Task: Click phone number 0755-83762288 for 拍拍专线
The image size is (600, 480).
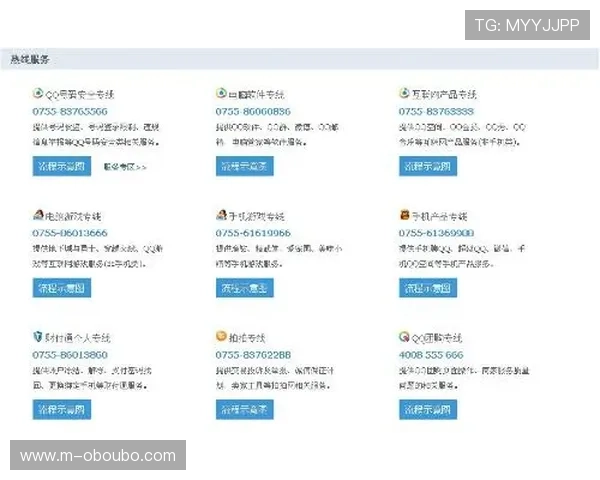Action: pyautogui.click(x=252, y=355)
